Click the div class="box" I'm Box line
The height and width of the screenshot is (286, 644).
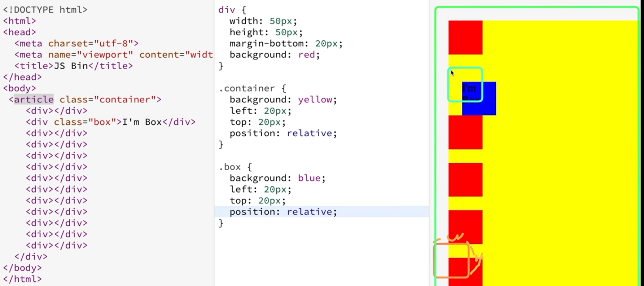tap(110, 122)
